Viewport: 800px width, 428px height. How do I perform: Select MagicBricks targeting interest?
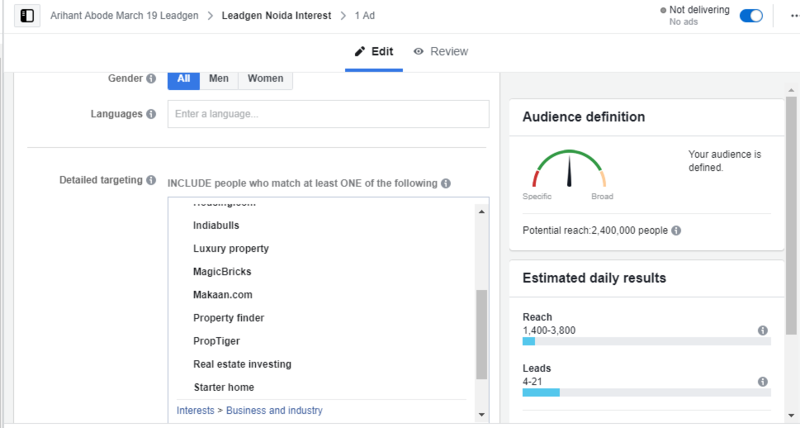tap(222, 272)
